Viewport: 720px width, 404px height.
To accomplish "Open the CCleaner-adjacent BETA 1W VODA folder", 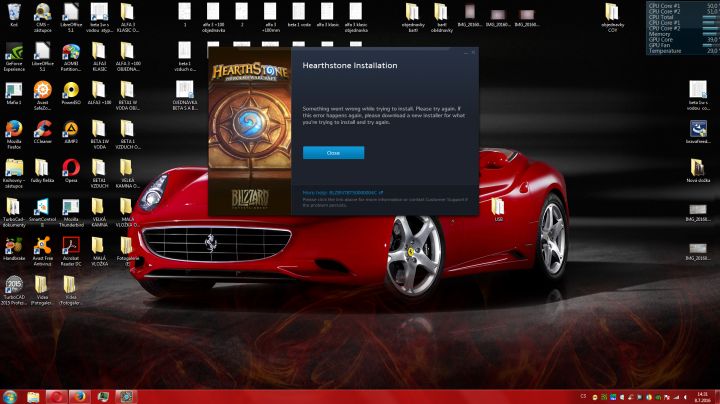I will click(99, 135).
